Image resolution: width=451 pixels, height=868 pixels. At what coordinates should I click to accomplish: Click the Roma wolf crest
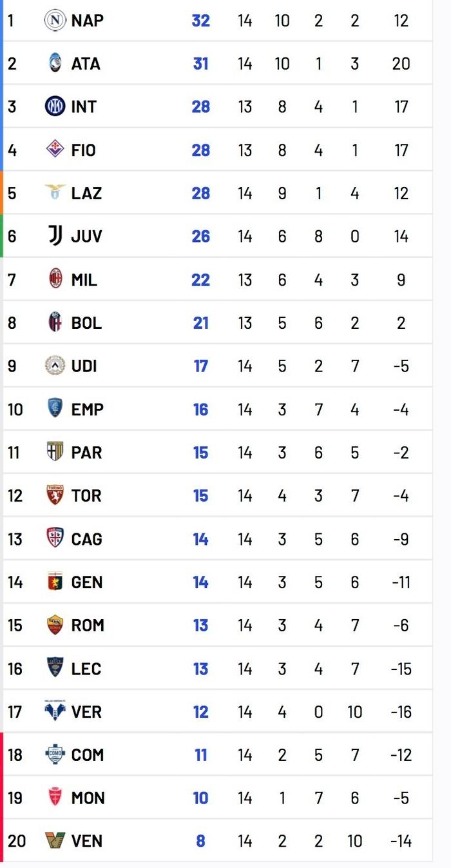coord(55,625)
